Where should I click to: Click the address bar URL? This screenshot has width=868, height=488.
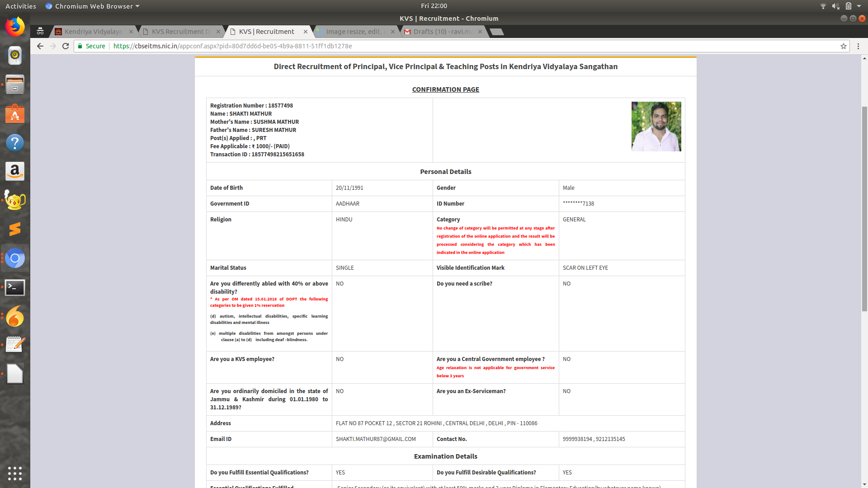(232, 46)
